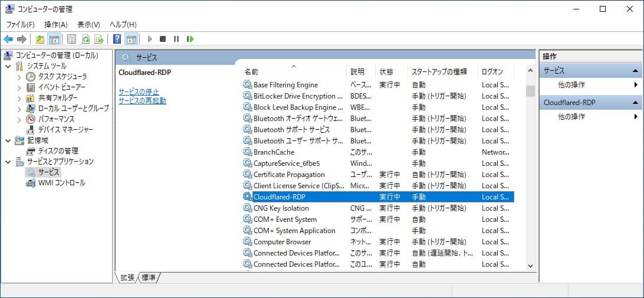Select the CaptureService_6fbe5 service
Image resolution: width=644 pixels, height=298 pixels.
coord(378,163)
